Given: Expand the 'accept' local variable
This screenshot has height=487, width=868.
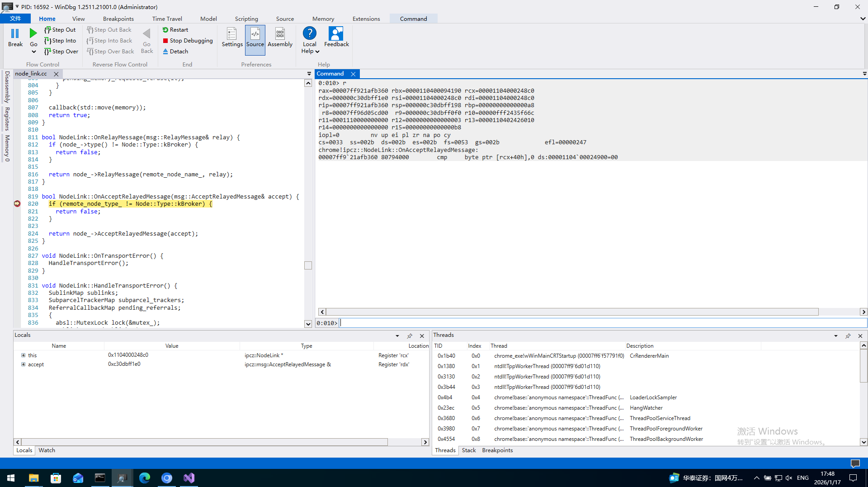Looking at the screenshot, I should click(x=23, y=364).
